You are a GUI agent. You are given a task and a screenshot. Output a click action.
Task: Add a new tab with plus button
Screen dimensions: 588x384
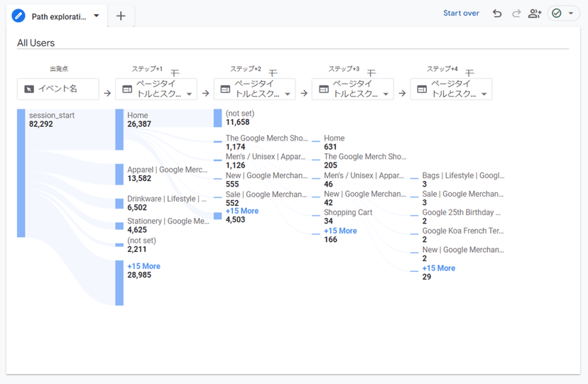coord(121,16)
